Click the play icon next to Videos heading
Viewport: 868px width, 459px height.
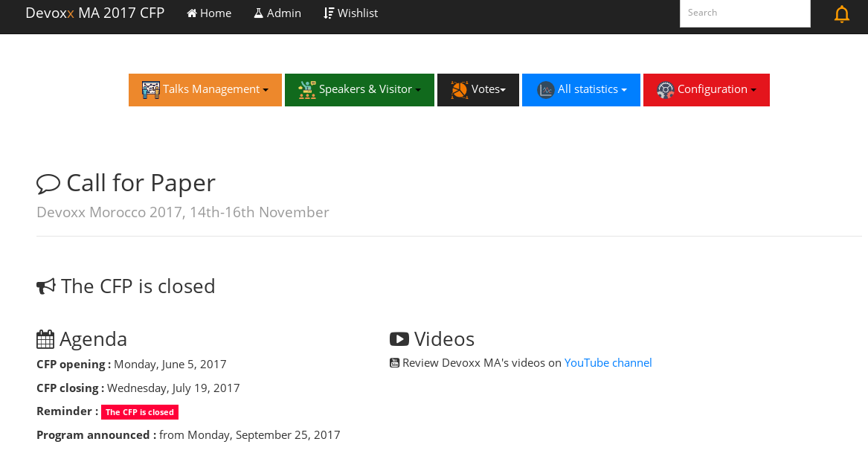coord(399,338)
